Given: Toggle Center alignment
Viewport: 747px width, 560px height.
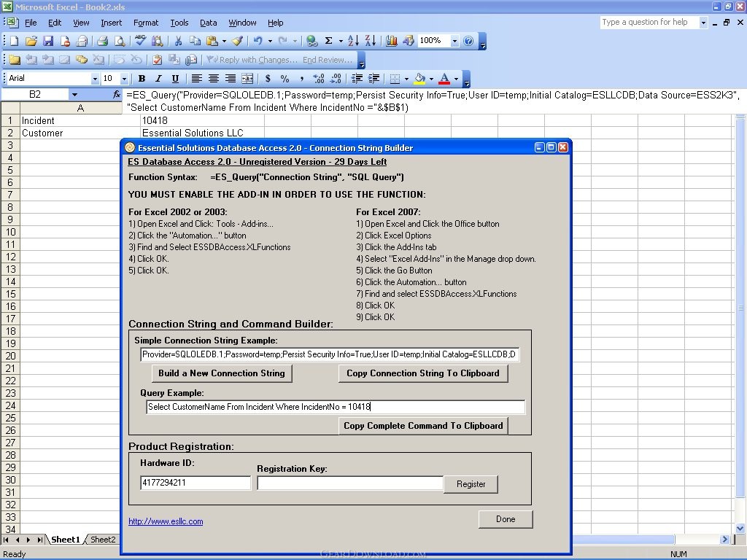Looking at the screenshot, I should 214,79.
